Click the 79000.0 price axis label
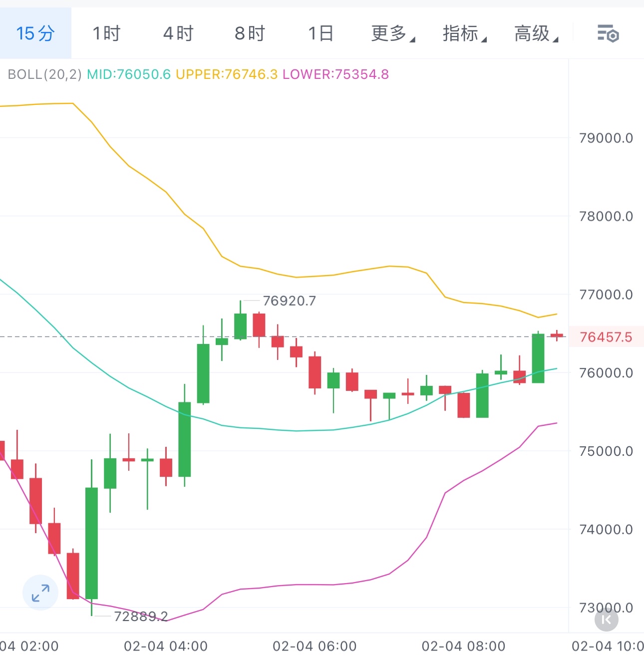This screenshot has width=644, height=657. (606, 138)
